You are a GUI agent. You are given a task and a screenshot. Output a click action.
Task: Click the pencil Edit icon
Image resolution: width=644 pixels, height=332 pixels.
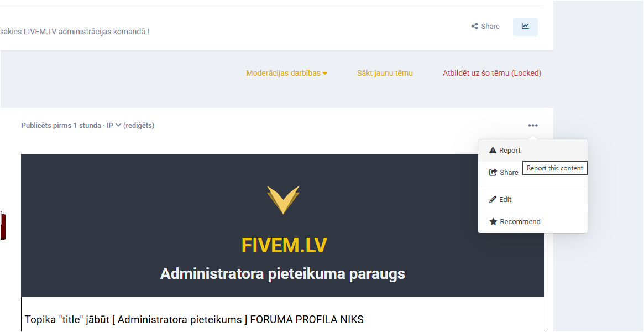[493, 199]
